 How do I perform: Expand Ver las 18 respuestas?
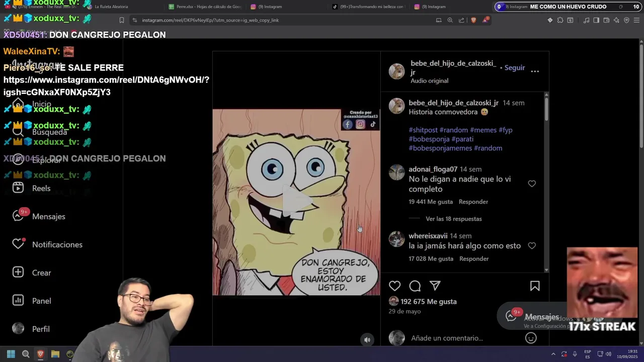(454, 219)
